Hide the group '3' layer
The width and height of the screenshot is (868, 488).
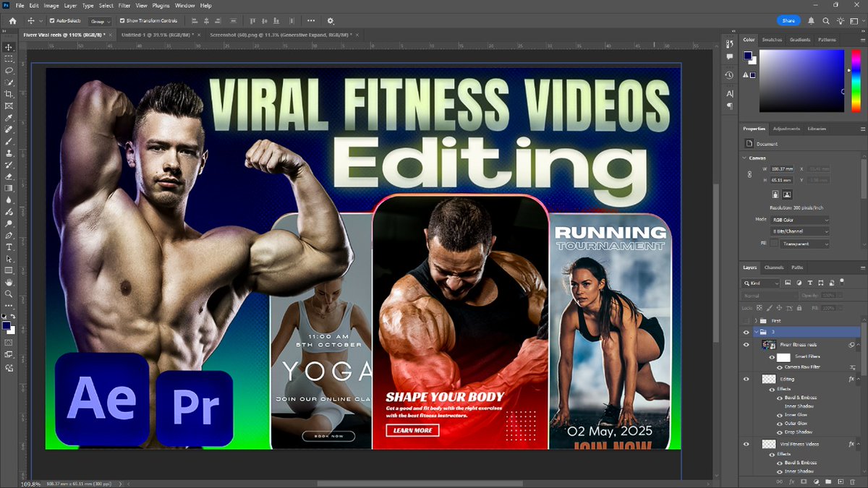point(746,332)
